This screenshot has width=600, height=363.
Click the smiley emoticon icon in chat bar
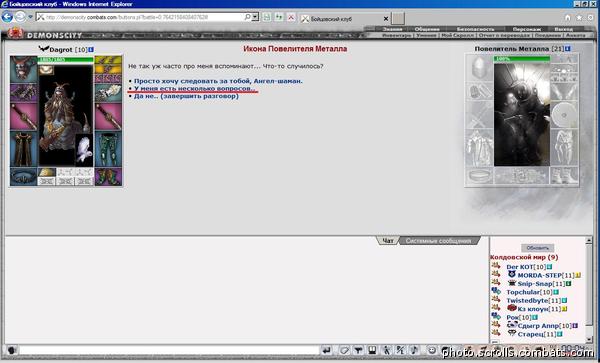tap(432, 350)
